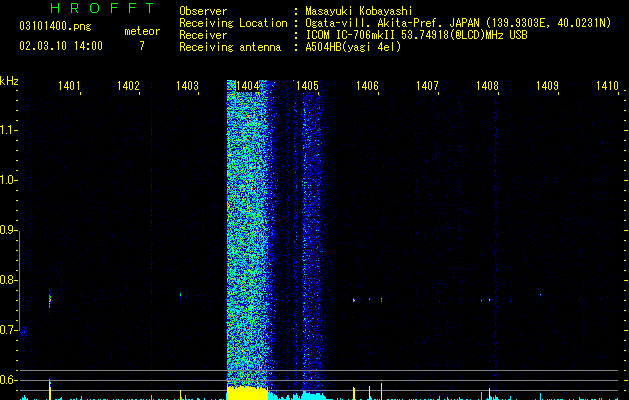The width and height of the screenshot is (629, 400).
Task: Click the 1406 time marker
Action: pos(367,86)
